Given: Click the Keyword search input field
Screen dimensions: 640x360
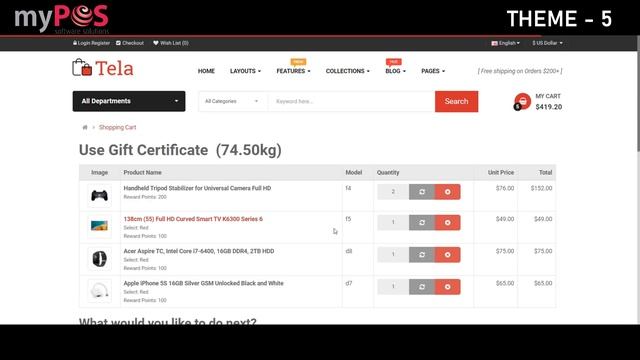Looking at the screenshot, I should pos(351,101).
